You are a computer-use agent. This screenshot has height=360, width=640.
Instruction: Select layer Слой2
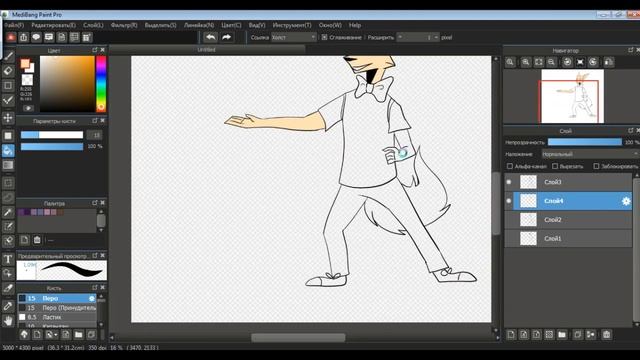568,220
